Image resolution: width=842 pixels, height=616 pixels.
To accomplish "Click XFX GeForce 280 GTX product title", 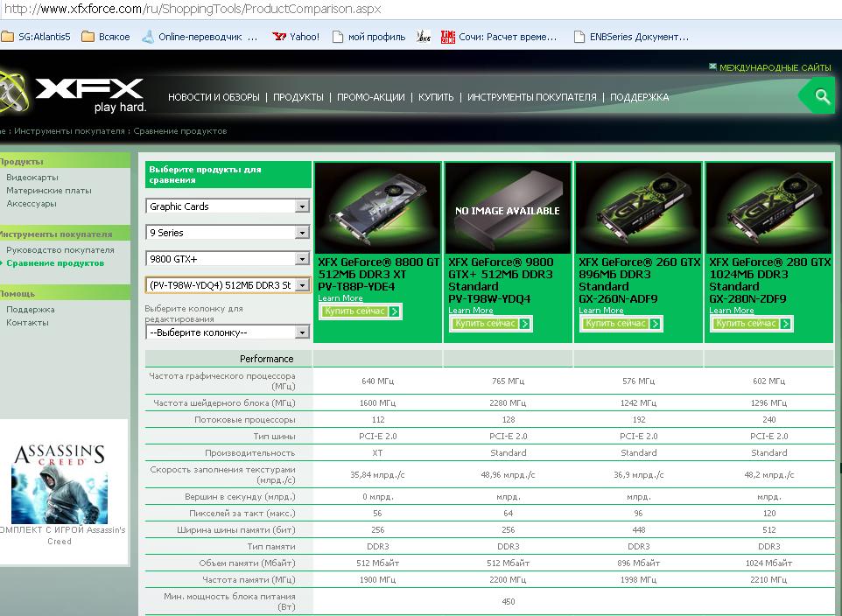I will pyautogui.click(x=770, y=280).
